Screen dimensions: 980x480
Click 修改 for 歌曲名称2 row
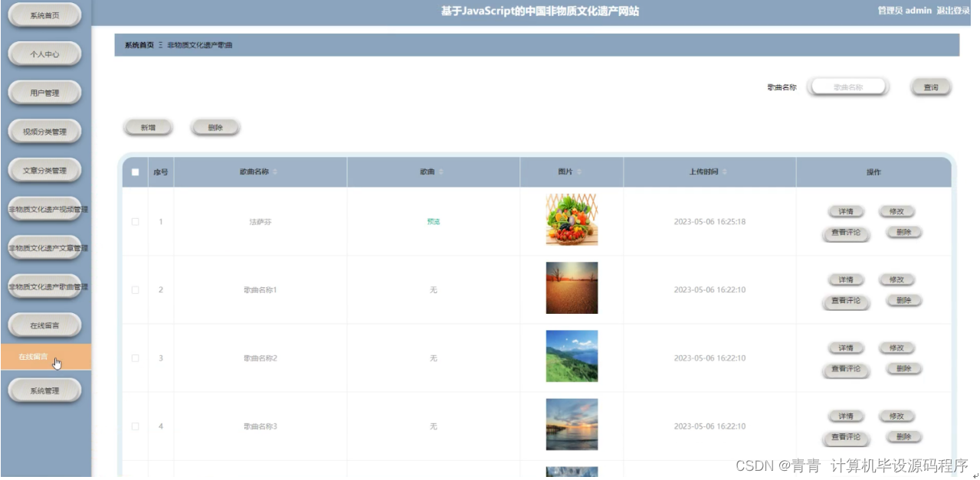pyautogui.click(x=896, y=348)
